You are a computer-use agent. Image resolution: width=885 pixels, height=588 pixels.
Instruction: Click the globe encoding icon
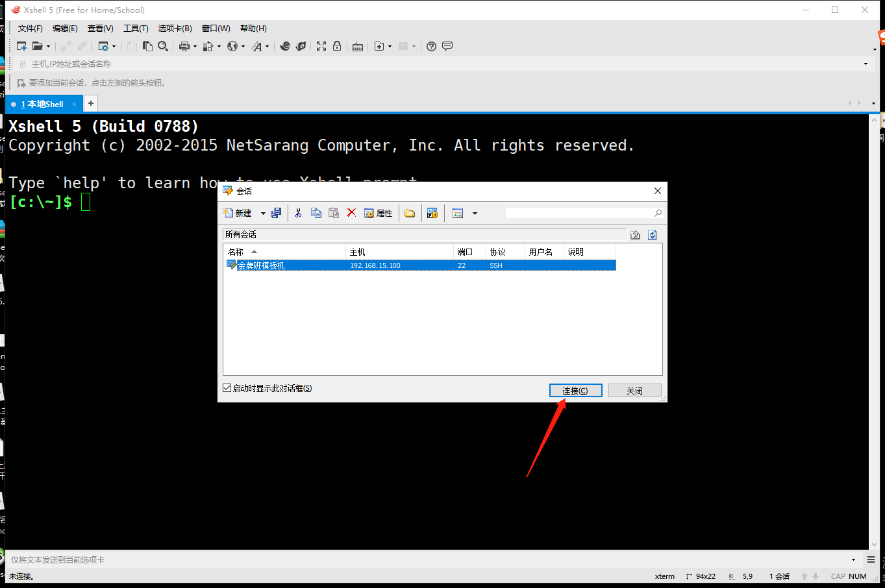tap(232, 46)
